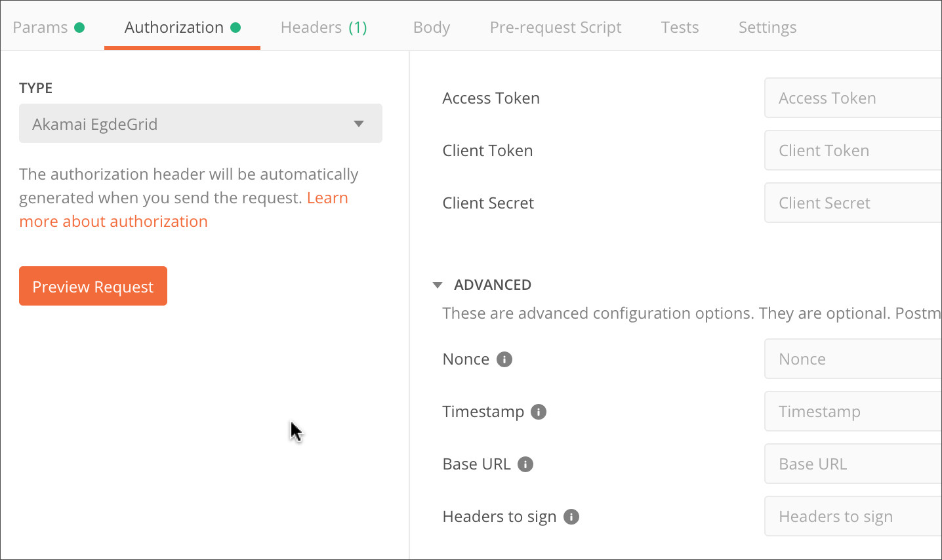Click the ADVANCED heading text
The width and height of the screenshot is (942, 560).
[x=493, y=285]
